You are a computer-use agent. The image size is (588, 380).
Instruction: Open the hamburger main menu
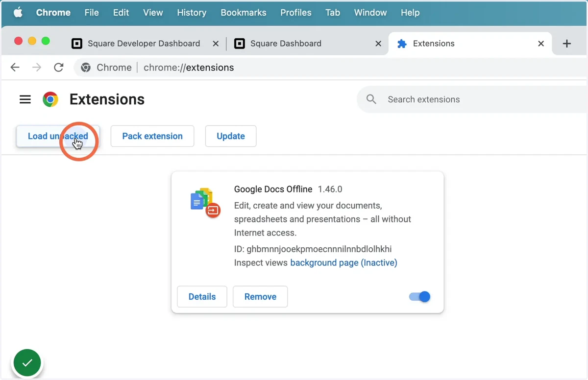25,99
